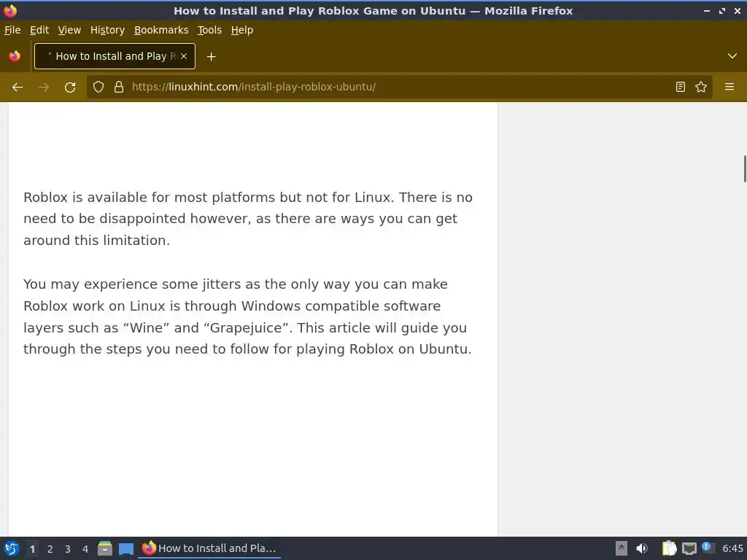Image resolution: width=747 pixels, height=560 pixels.
Task: Open the network connection tray icon
Action: (x=689, y=548)
